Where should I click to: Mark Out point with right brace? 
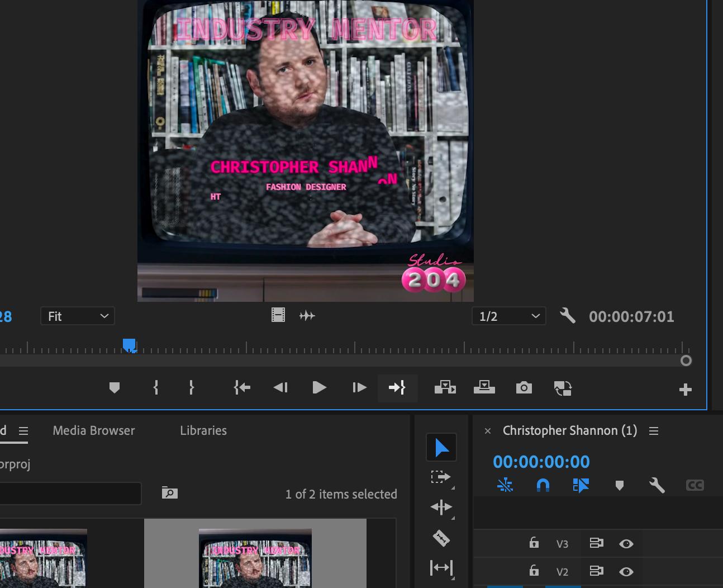[x=192, y=387]
